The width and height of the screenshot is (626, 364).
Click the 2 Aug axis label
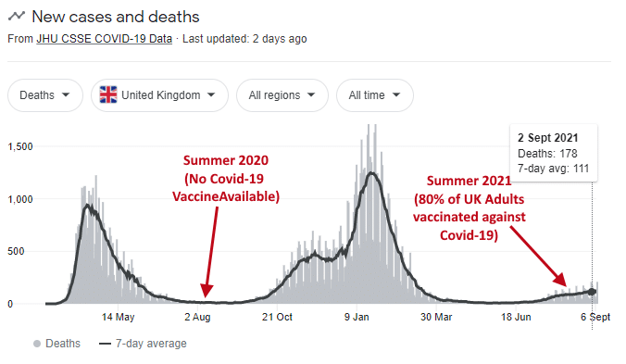pos(197,318)
